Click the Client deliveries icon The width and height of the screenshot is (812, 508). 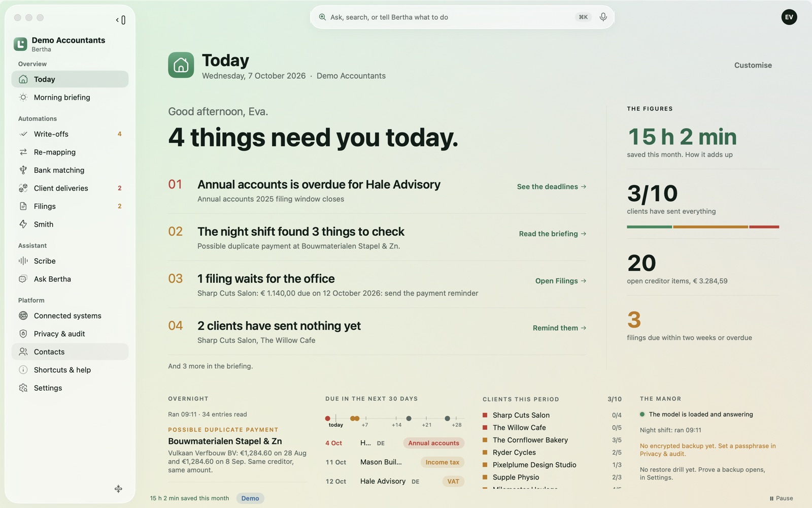coord(23,188)
